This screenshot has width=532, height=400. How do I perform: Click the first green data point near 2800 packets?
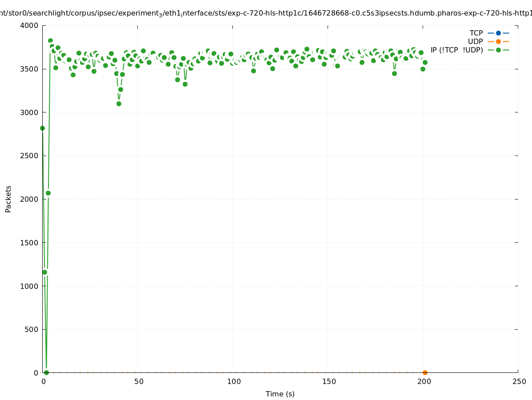coord(42,128)
